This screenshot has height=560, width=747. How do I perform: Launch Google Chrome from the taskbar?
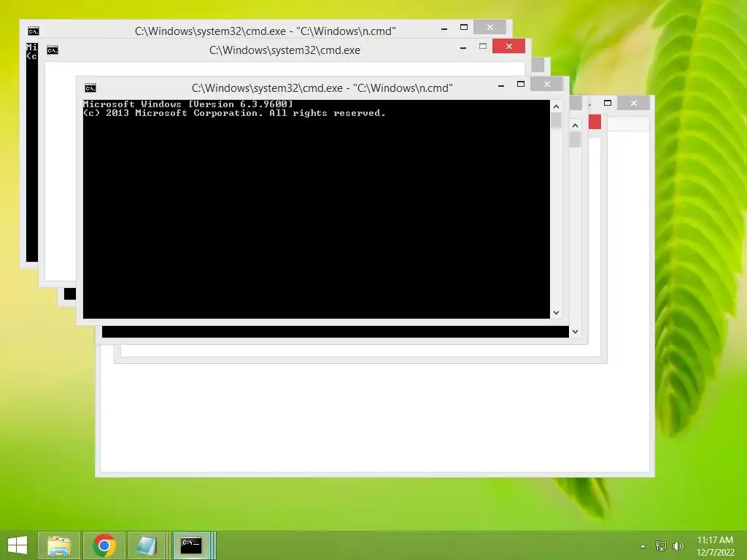click(104, 545)
